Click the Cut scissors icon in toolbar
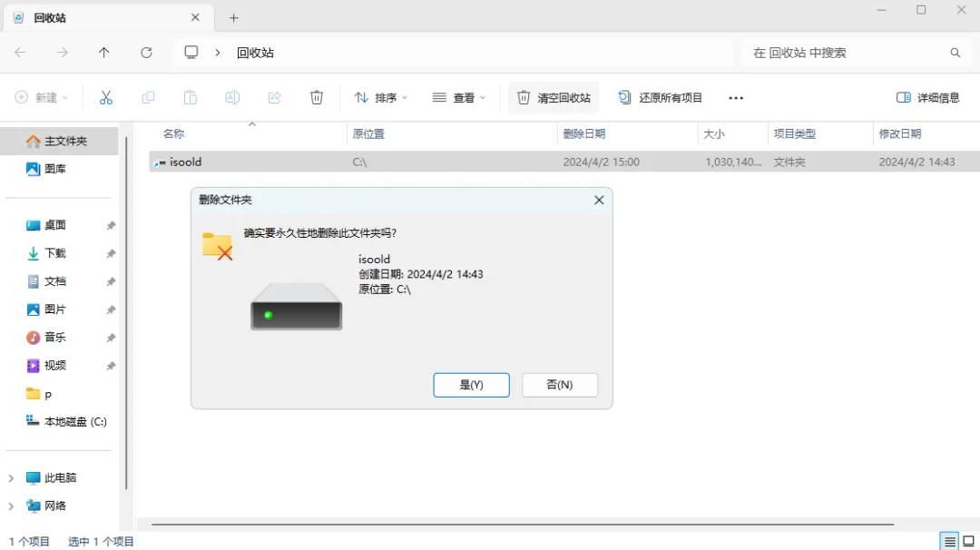The image size is (980, 550). click(105, 97)
